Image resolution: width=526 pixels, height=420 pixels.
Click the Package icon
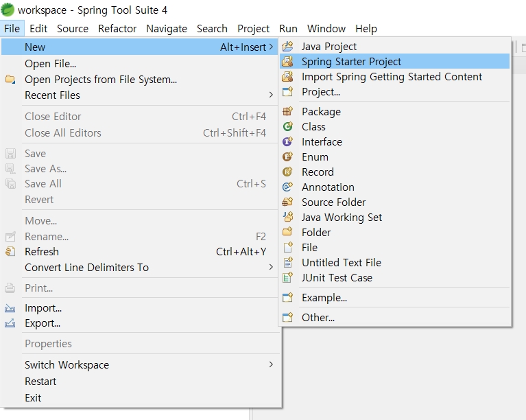[x=287, y=111]
